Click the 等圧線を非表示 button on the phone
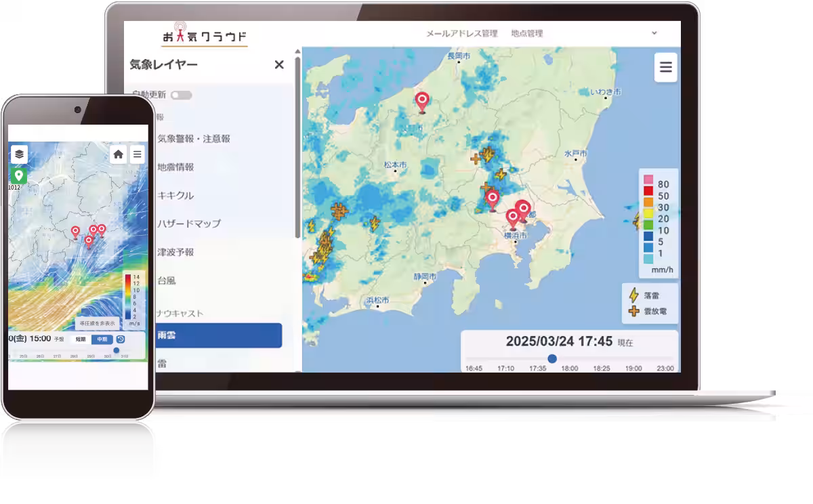The width and height of the screenshot is (813, 504). coord(98,323)
